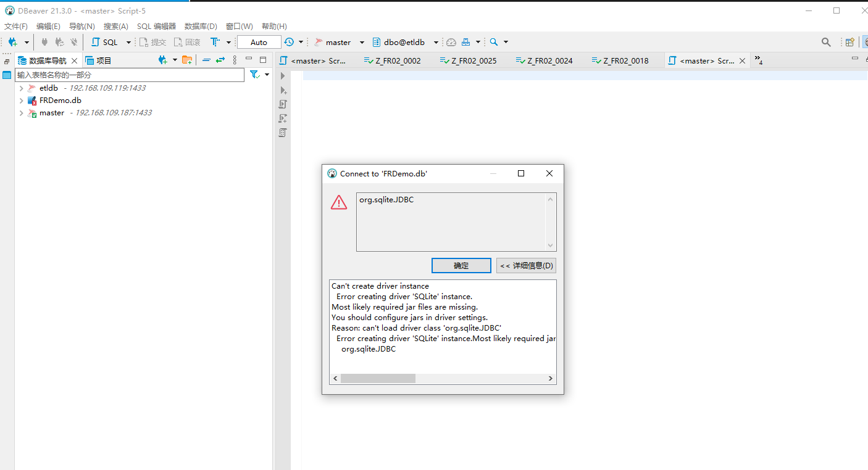Click the gray magnifier at toolbar right

click(826, 42)
